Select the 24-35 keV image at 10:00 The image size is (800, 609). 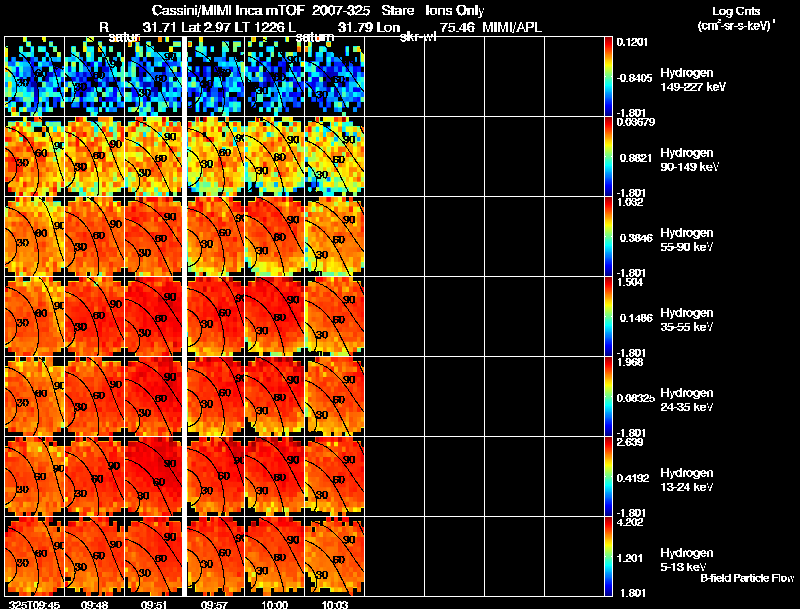click(x=275, y=397)
